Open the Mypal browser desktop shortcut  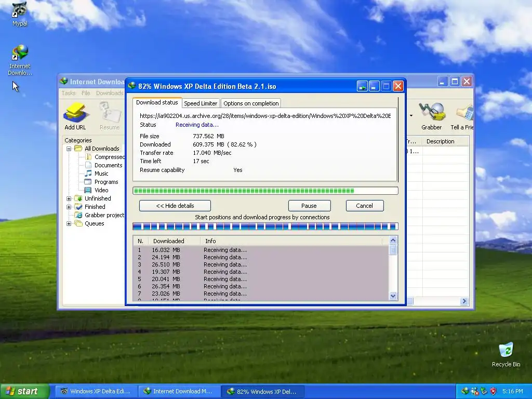[x=20, y=14]
